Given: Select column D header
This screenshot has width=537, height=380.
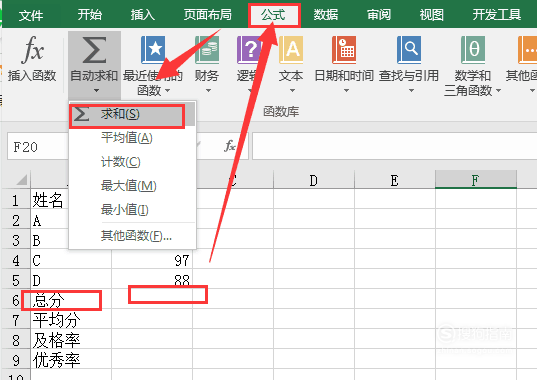Looking at the screenshot, I should point(314,180).
